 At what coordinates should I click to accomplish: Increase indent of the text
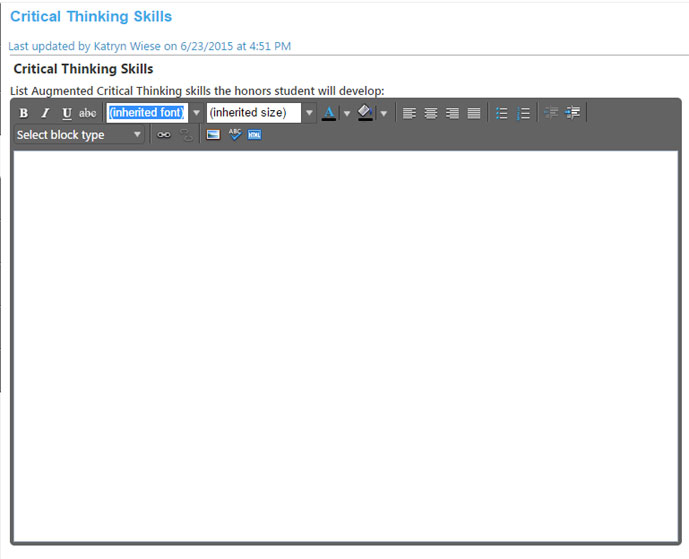pos(573,113)
